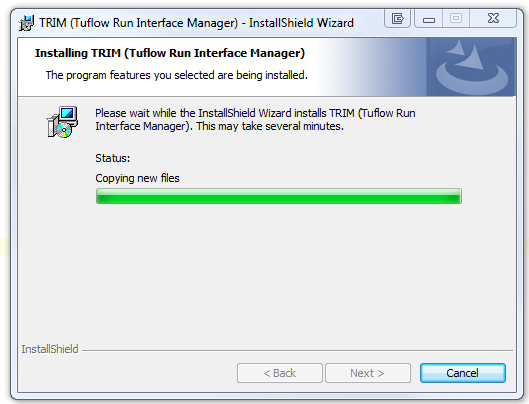Click the 'Installing TRIM' bold heading

point(170,53)
